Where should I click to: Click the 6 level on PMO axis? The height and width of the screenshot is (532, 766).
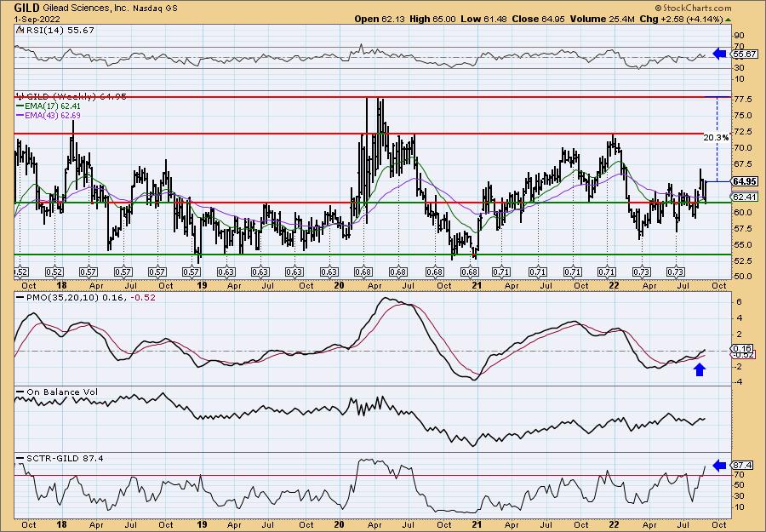coord(739,302)
